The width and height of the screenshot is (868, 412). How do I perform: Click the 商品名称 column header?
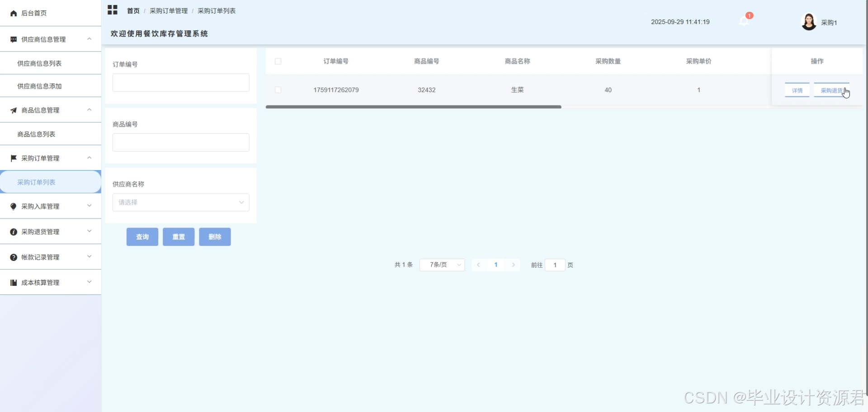(x=518, y=62)
